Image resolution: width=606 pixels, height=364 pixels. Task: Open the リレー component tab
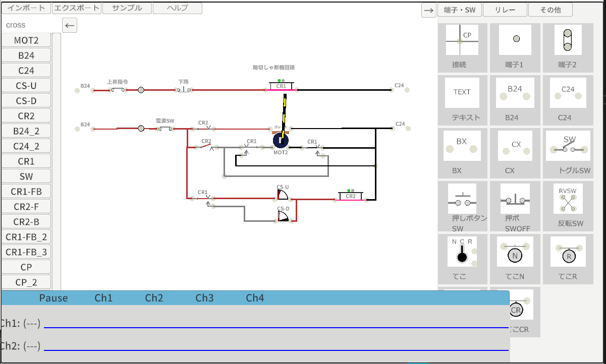(x=505, y=10)
